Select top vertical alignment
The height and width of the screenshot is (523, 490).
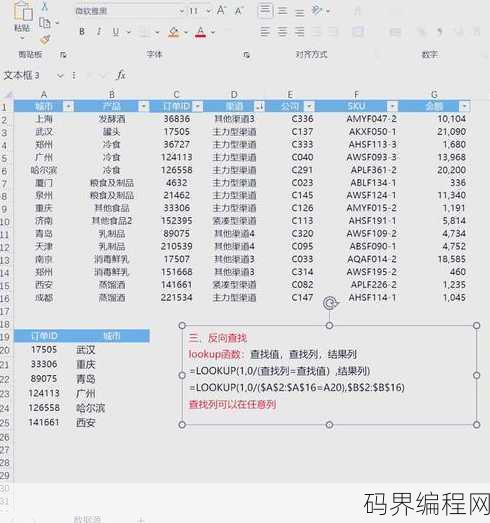(x=265, y=11)
